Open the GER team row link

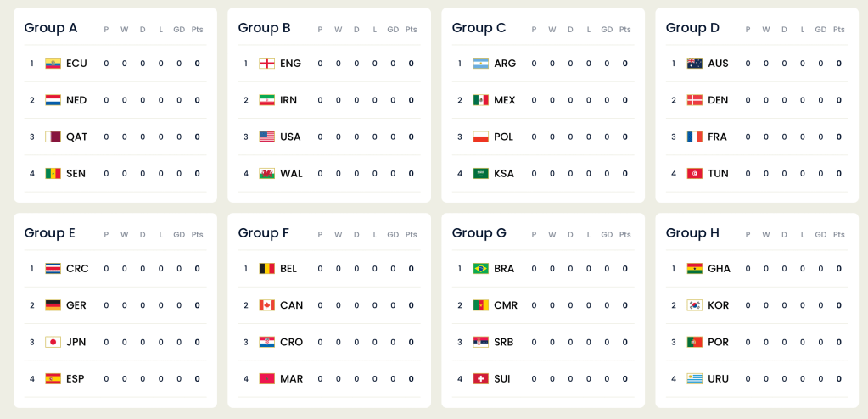point(77,305)
